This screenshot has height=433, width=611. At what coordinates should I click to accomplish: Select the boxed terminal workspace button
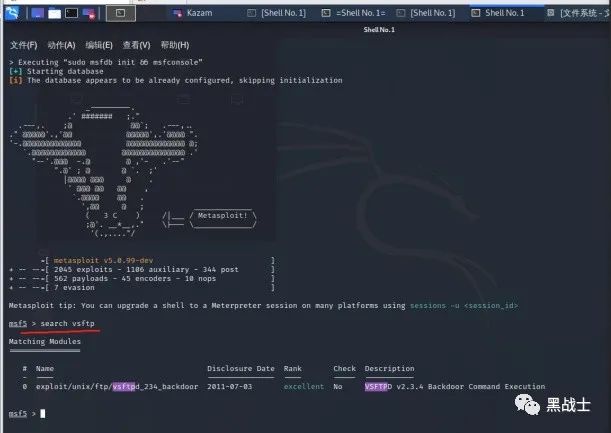[x=121, y=14]
